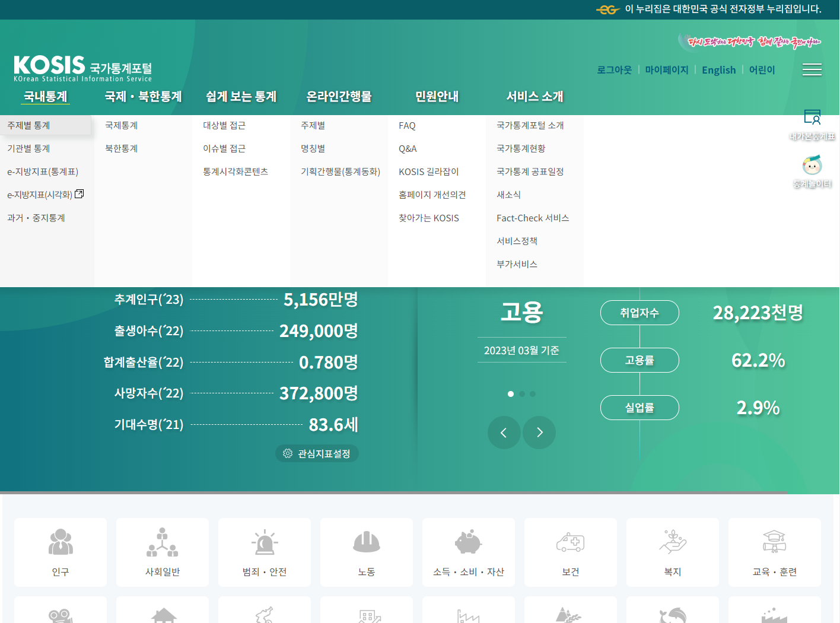Click the 로그아웃 link
This screenshot has width=840, height=623.
tap(615, 70)
